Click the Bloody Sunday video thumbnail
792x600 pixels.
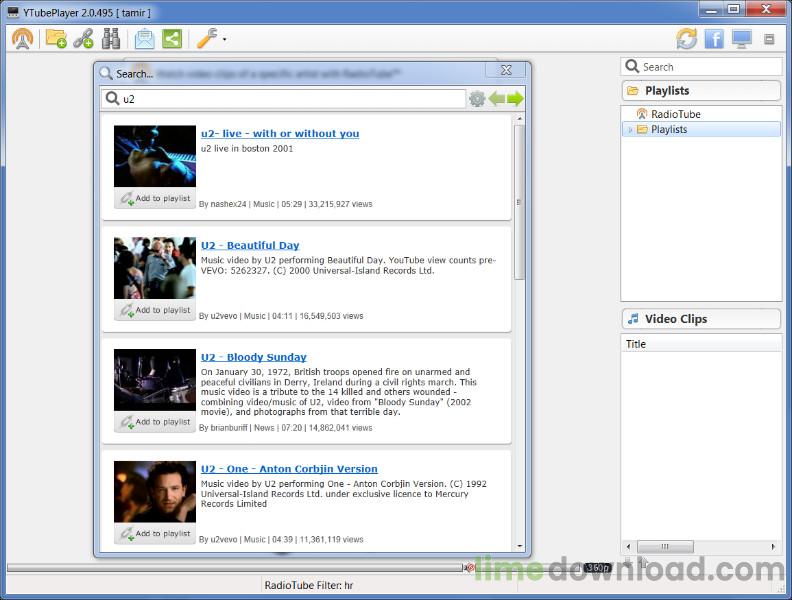[155, 380]
